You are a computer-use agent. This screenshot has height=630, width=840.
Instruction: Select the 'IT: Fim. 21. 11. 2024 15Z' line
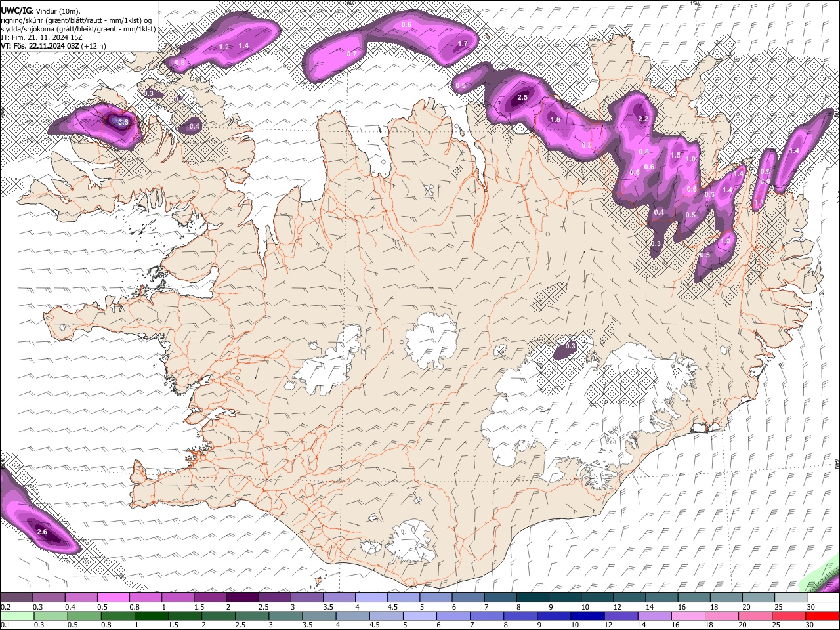click(x=41, y=37)
